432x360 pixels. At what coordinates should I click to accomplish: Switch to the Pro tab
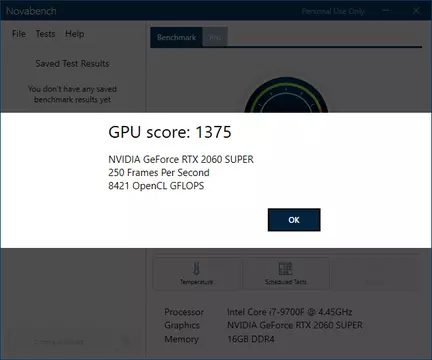[x=215, y=37]
